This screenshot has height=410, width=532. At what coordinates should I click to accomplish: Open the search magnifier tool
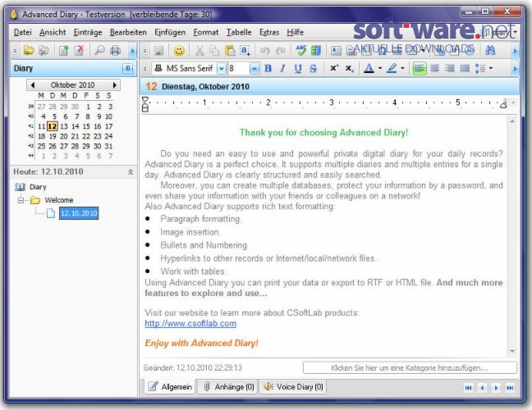[99, 51]
